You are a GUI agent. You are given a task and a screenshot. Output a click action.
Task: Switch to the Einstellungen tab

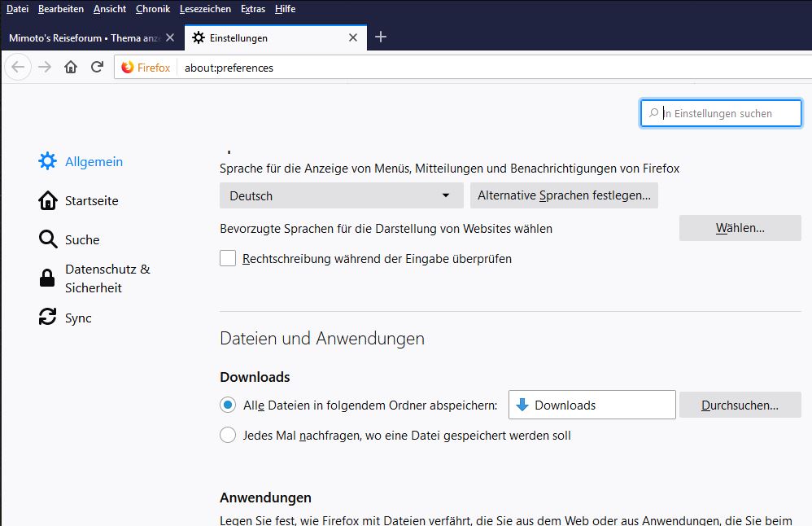click(276, 37)
